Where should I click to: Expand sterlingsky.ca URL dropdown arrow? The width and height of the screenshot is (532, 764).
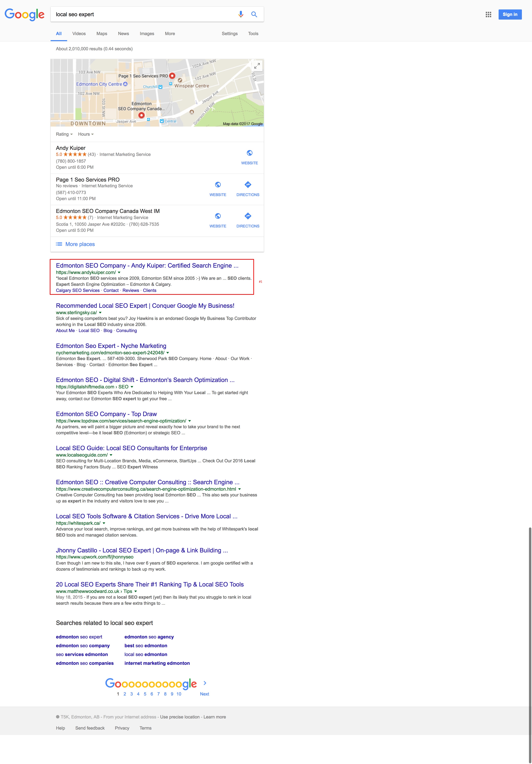pos(100,313)
